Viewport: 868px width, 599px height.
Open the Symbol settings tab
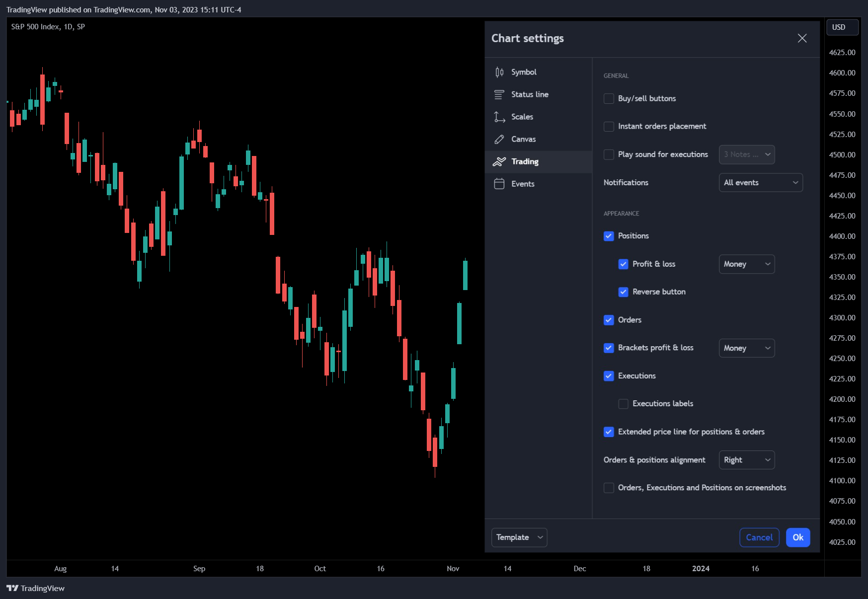point(539,72)
